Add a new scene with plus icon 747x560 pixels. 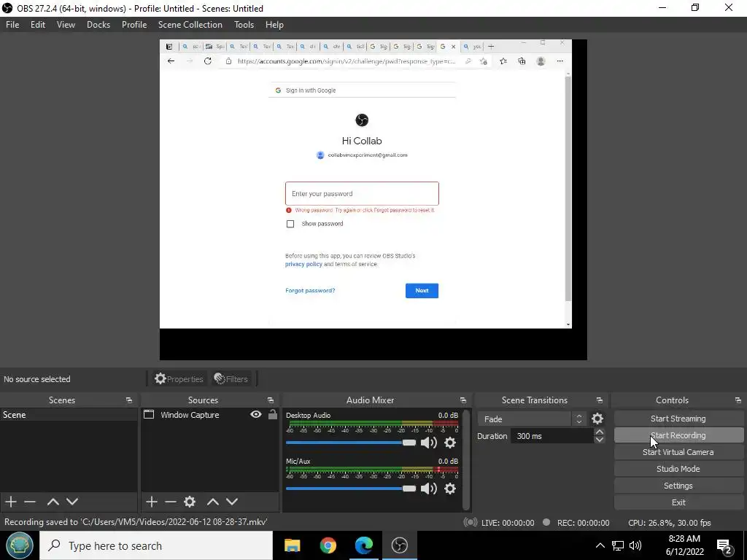11,502
